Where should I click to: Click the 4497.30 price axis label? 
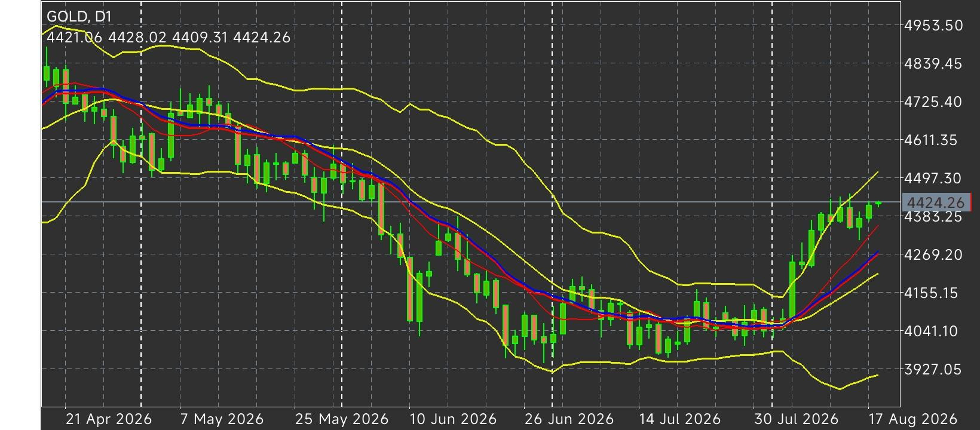[934, 179]
